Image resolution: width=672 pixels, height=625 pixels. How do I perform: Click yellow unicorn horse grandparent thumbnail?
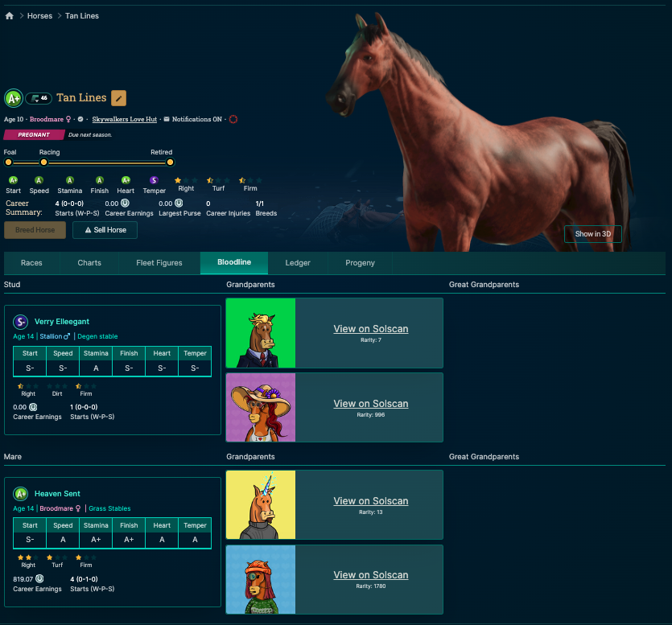261,504
